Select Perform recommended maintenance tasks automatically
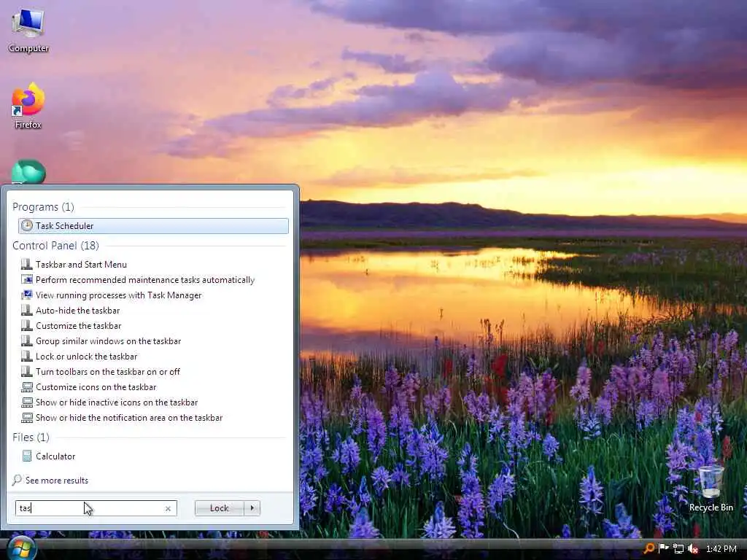 pos(145,279)
